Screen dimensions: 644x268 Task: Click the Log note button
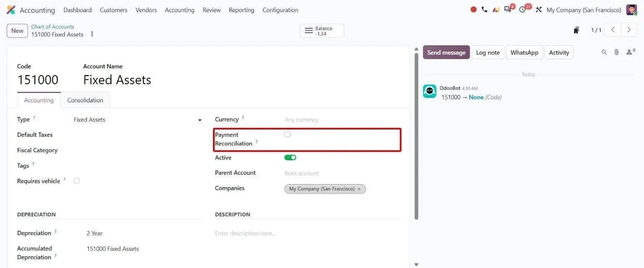point(488,52)
